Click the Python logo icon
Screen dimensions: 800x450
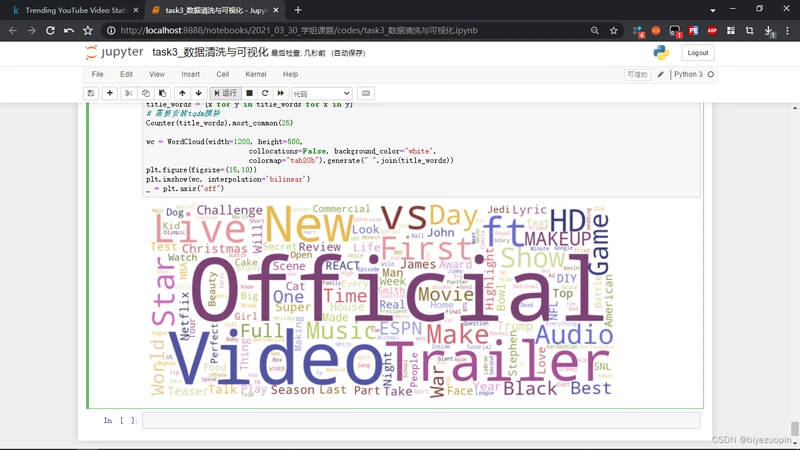coord(661,53)
